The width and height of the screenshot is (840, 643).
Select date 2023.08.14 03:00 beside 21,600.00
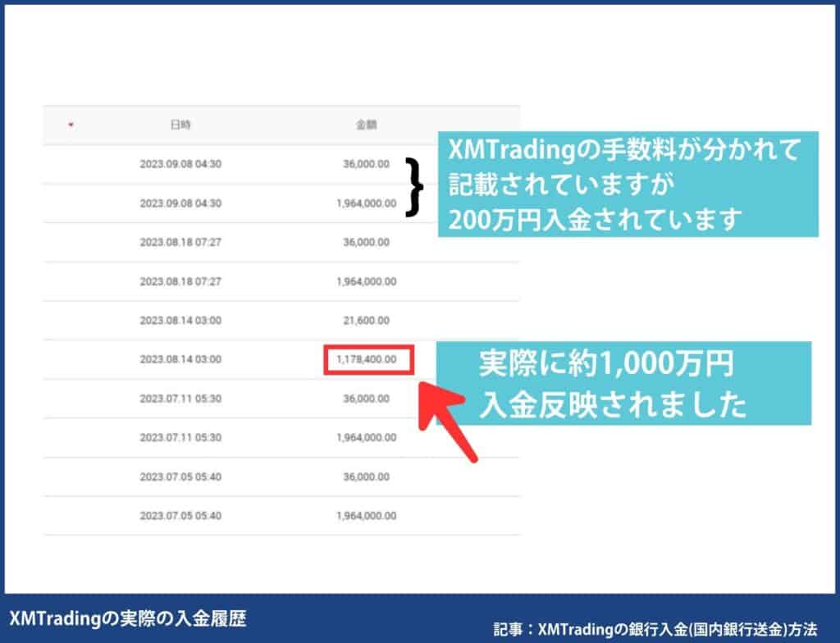pyautogui.click(x=180, y=321)
